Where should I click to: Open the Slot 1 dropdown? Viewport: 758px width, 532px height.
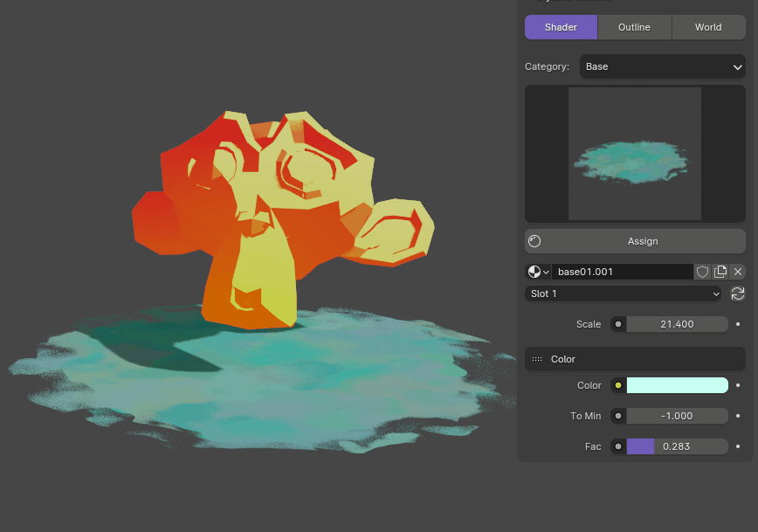624,294
